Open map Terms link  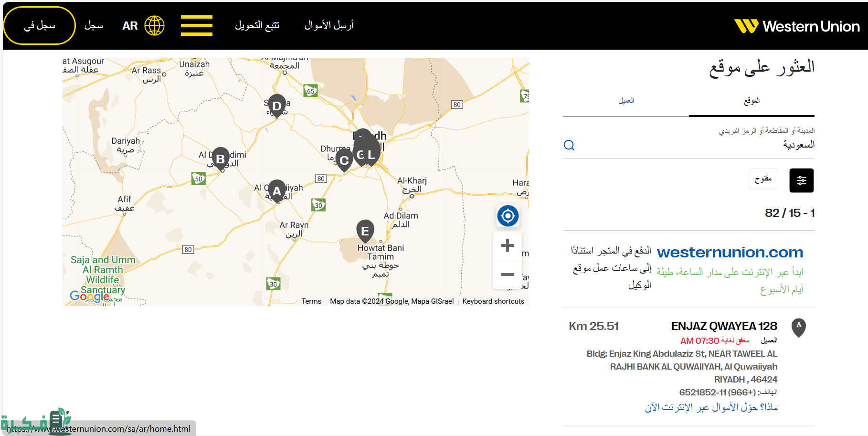pos(311,301)
